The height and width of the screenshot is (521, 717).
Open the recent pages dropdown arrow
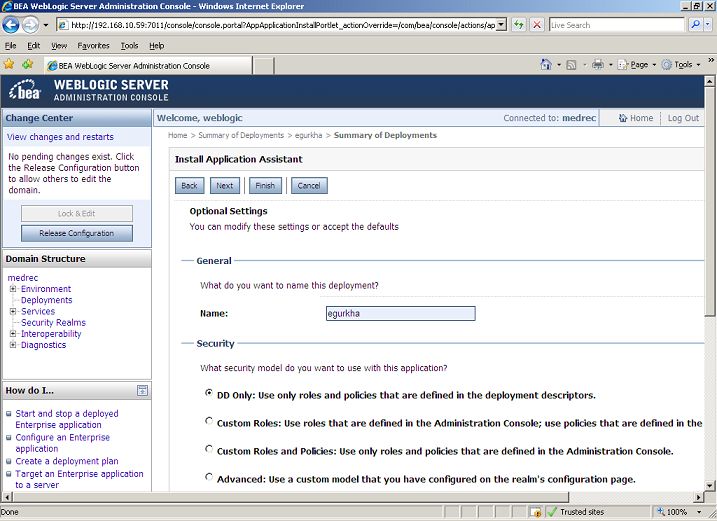click(46, 25)
